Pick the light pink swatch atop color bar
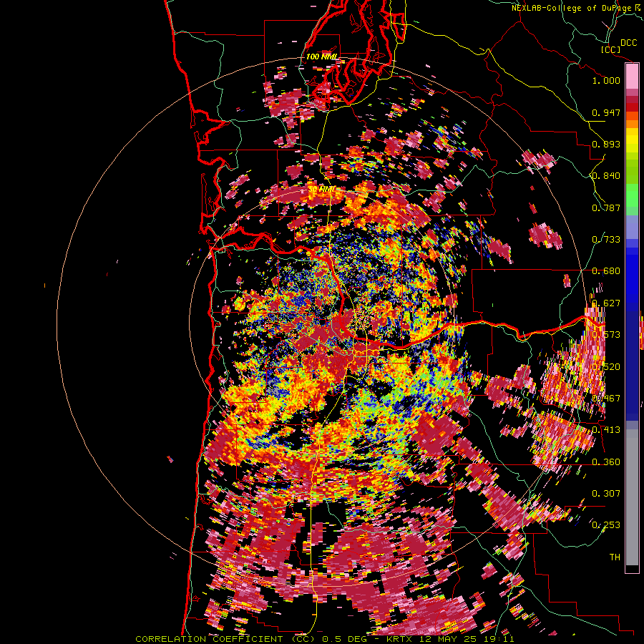644x644 pixels. 632,77
